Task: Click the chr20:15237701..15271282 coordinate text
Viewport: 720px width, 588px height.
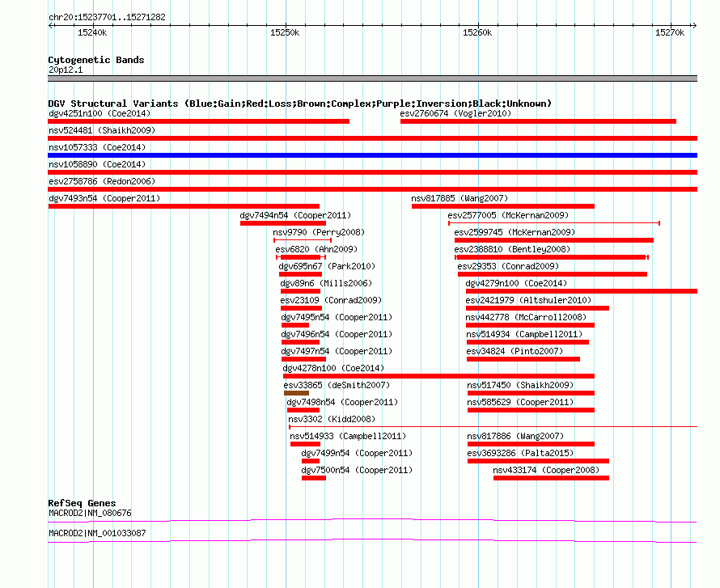Action: pos(107,18)
